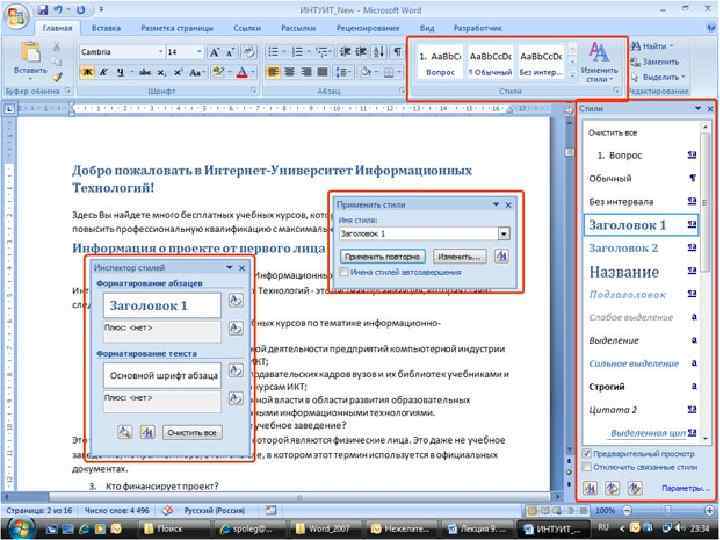The image size is (720, 540).
Task: Select the Вопрос style in ribbon gallery
Action: click(440, 63)
